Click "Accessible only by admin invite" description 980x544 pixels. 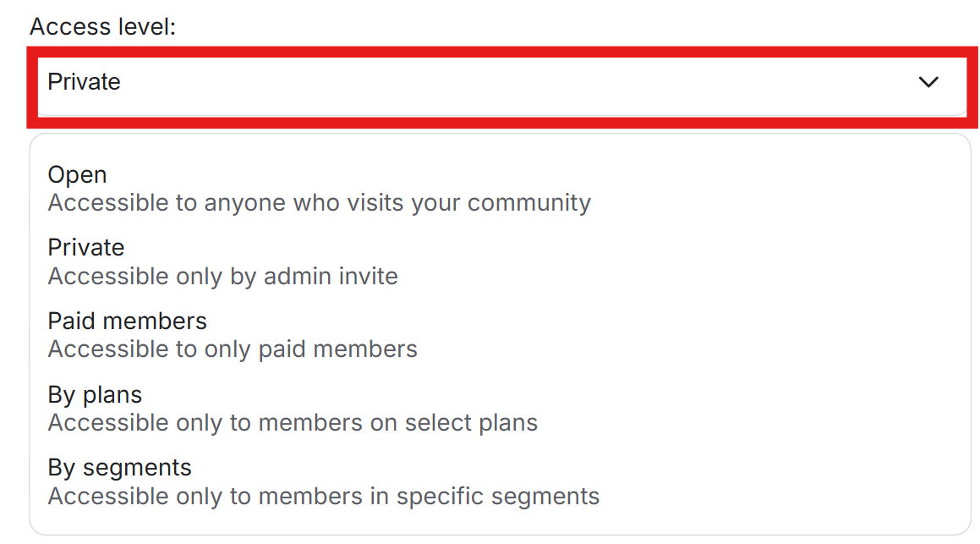[x=222, y=276]
